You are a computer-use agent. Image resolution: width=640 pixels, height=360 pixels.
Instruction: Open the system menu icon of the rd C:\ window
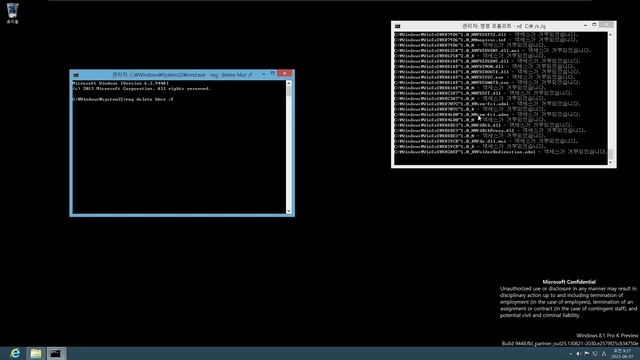pos(398,26)
